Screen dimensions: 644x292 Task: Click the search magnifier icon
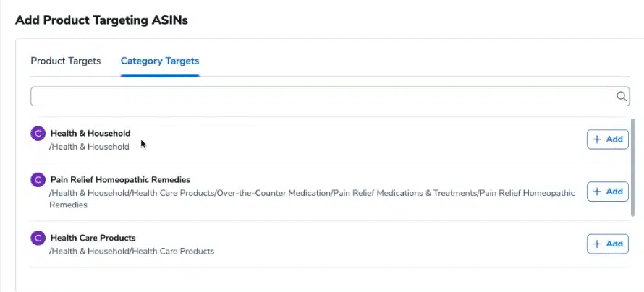click(x=621, y=96)
